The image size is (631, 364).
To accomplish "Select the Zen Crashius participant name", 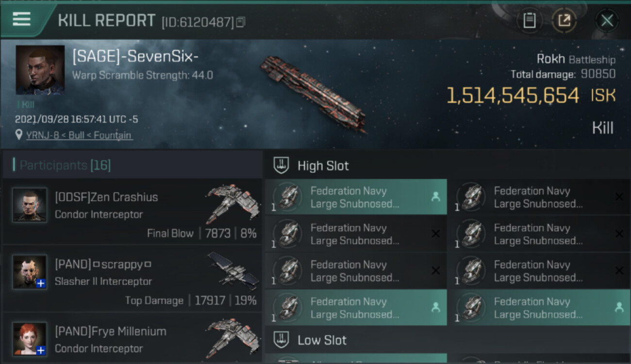I will click(106, 198).
